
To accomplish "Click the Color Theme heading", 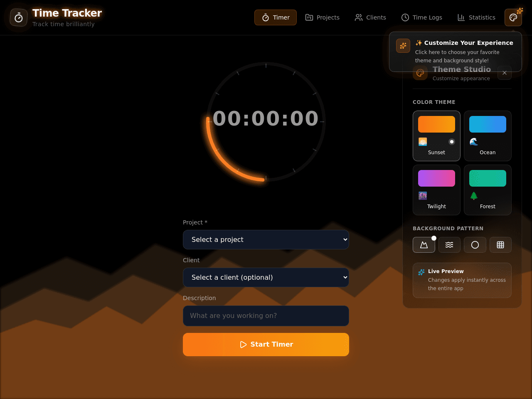I will [x=434, y=102].
